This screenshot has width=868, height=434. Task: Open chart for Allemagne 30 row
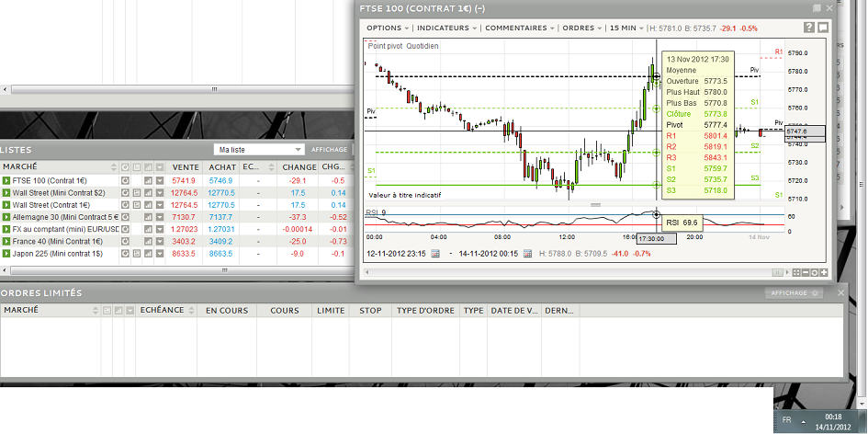pyautogui.click(x=148, y=217)
